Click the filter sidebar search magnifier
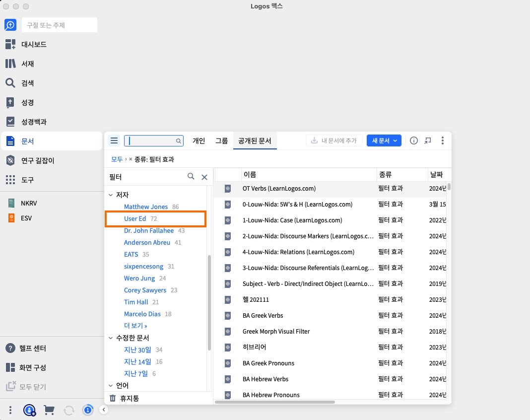 pos(191,176)
